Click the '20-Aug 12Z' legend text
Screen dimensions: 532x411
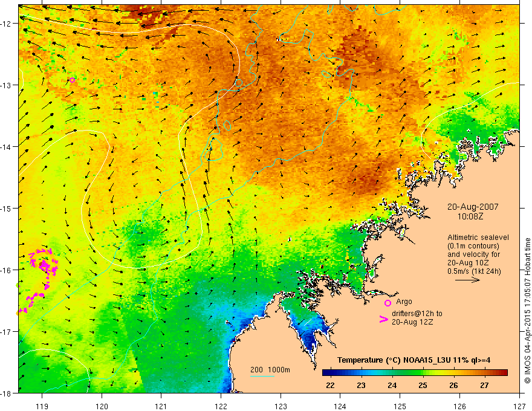click(x=412, y=322)
